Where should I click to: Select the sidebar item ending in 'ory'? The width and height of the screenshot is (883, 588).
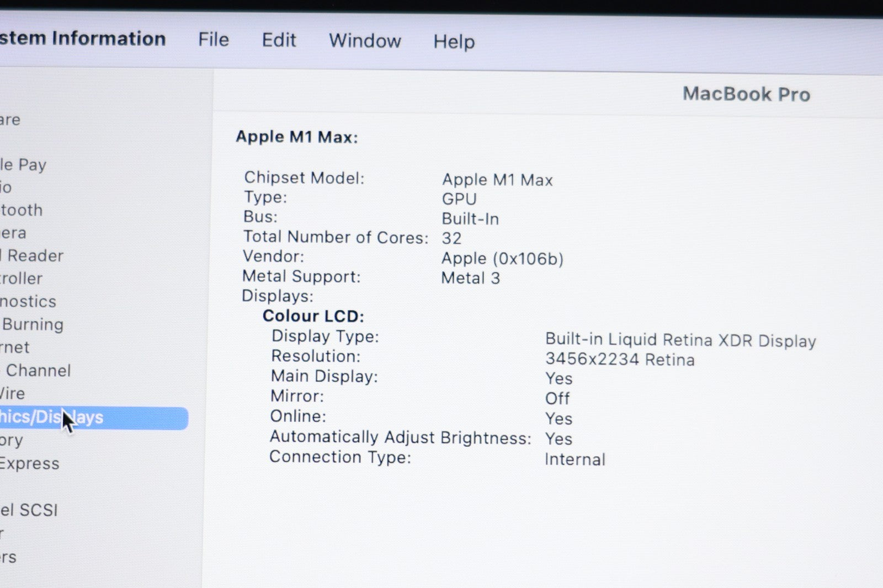click(x=12, y=440)
